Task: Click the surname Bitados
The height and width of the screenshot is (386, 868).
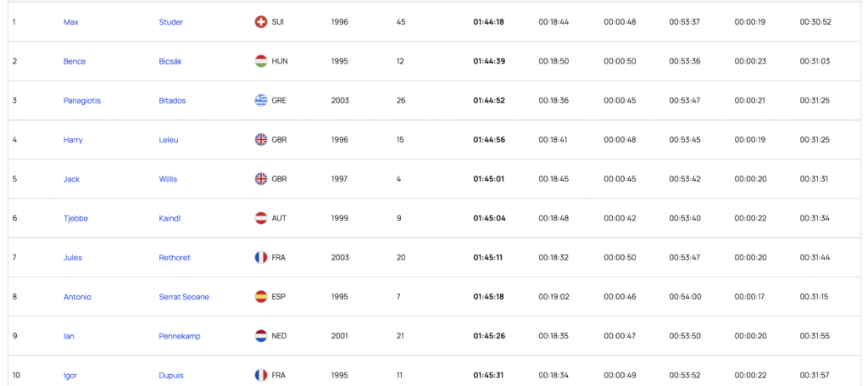Action: [172, 100]
